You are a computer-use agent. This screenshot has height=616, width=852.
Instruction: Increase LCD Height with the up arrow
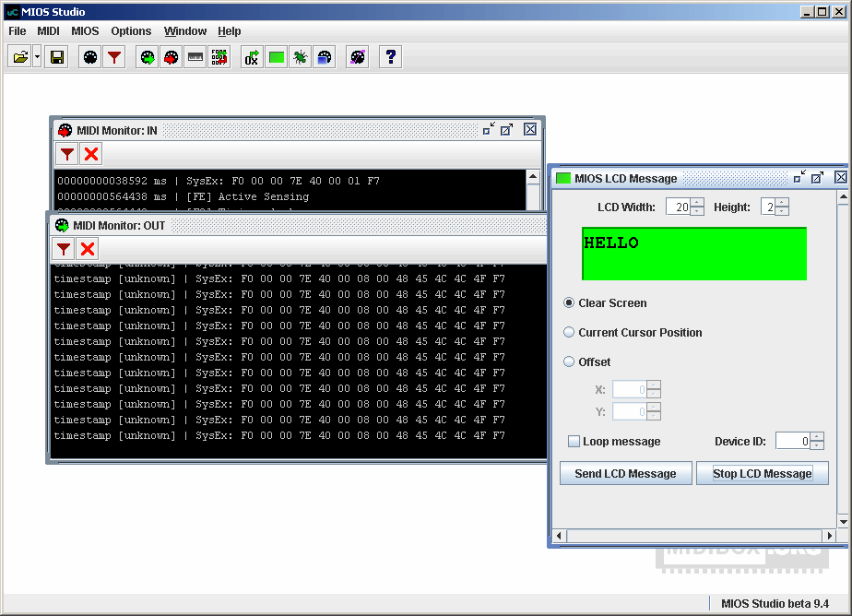pyautogui.click(x=782, y=203)
